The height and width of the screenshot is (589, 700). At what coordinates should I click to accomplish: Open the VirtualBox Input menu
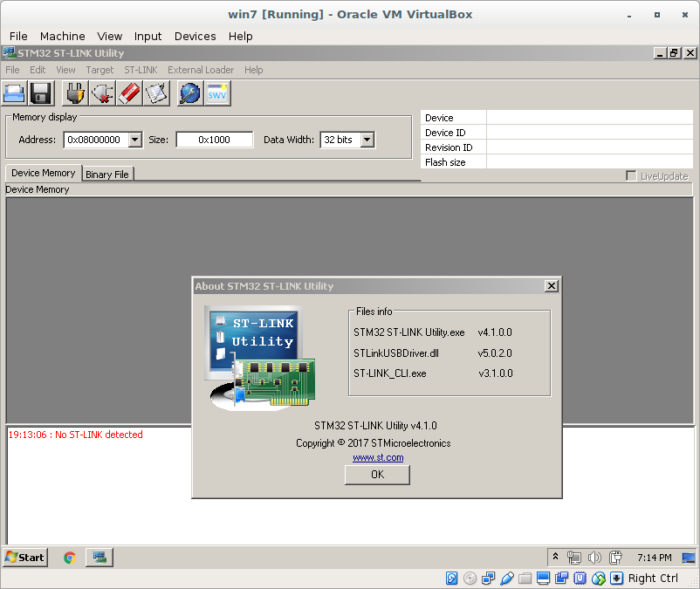(148, 36)
